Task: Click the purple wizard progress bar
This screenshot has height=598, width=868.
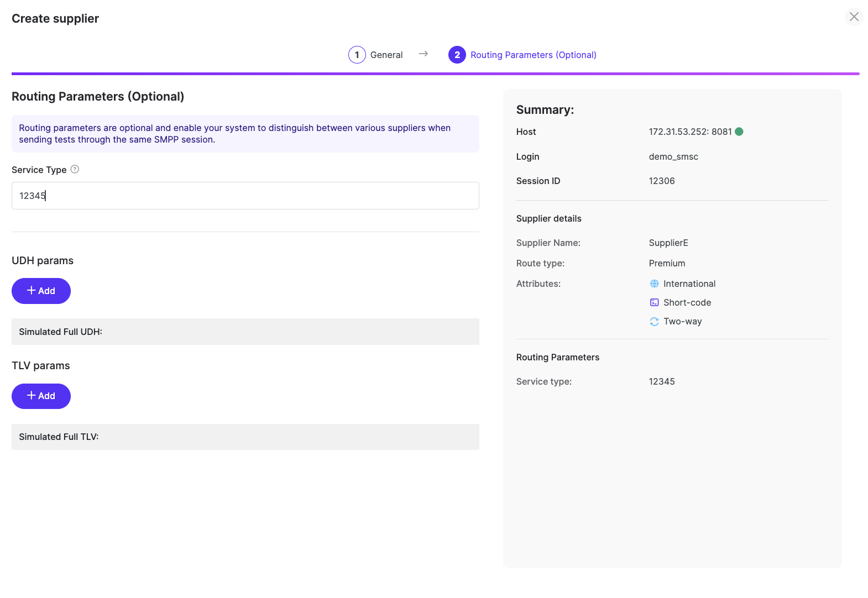Action: [435, 74]
